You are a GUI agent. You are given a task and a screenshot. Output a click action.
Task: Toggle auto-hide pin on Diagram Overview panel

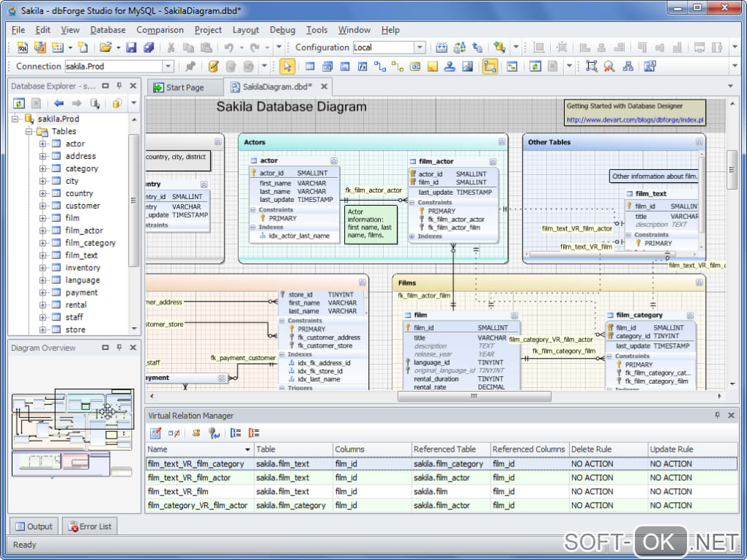119,348
